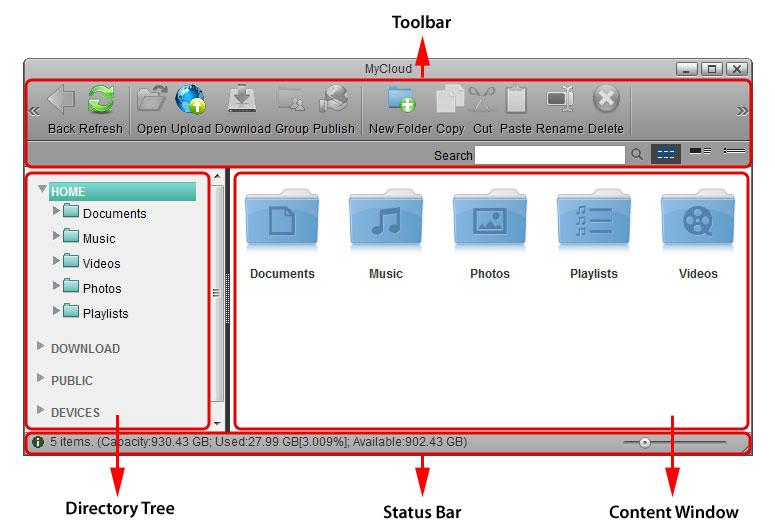Click the Cut scissors icon

coord(482,99)
